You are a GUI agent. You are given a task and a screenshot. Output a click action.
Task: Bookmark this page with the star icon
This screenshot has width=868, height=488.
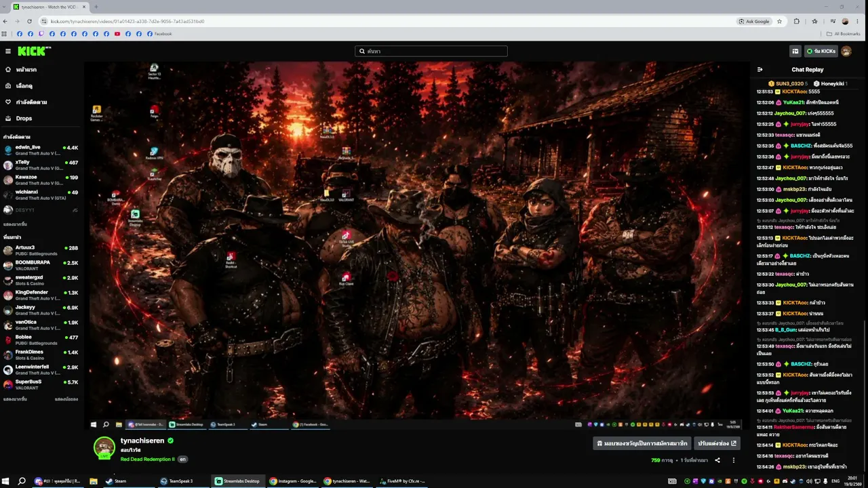(779, 21)
